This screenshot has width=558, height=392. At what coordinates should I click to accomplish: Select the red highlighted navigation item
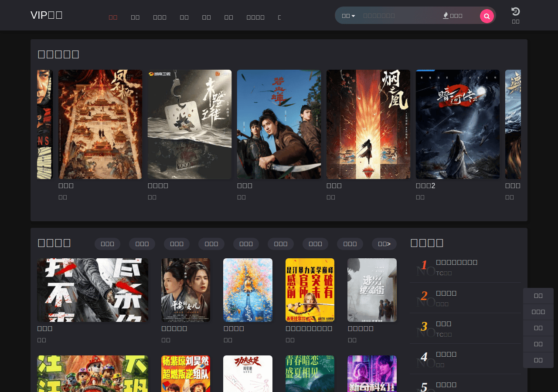coord(113,17)
